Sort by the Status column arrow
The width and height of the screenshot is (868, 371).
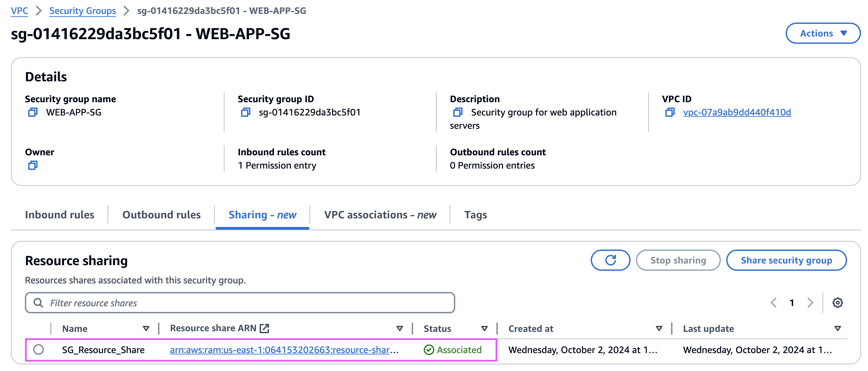(x=484, y=328)
